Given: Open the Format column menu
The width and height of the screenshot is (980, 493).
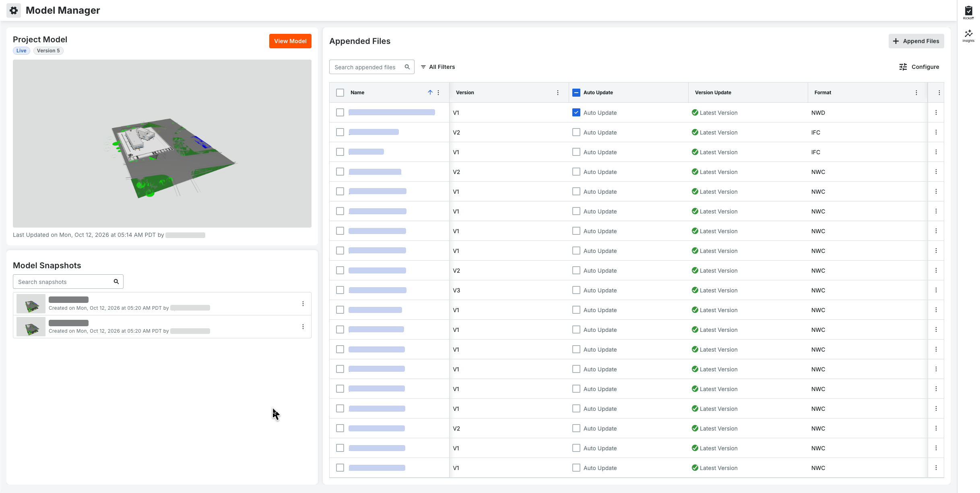Looking at the screenshot, I should (916, 93).
